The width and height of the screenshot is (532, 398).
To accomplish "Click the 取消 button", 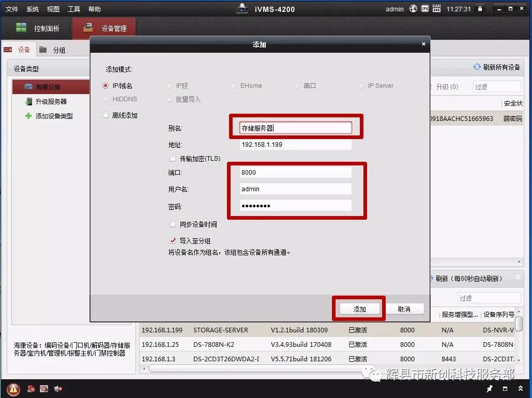I will click(404, 309).
